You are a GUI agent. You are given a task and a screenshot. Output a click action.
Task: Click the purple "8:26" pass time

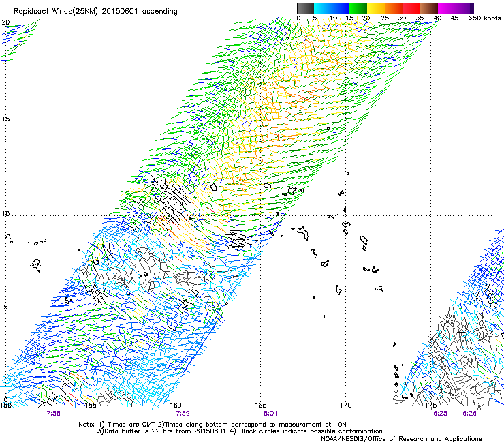point(469,414)
